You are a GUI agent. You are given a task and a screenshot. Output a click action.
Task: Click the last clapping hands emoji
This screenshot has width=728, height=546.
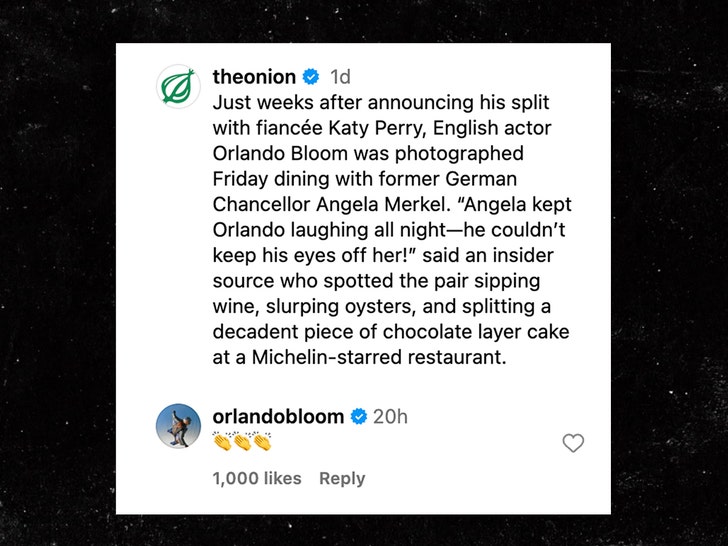pos(262,442)
